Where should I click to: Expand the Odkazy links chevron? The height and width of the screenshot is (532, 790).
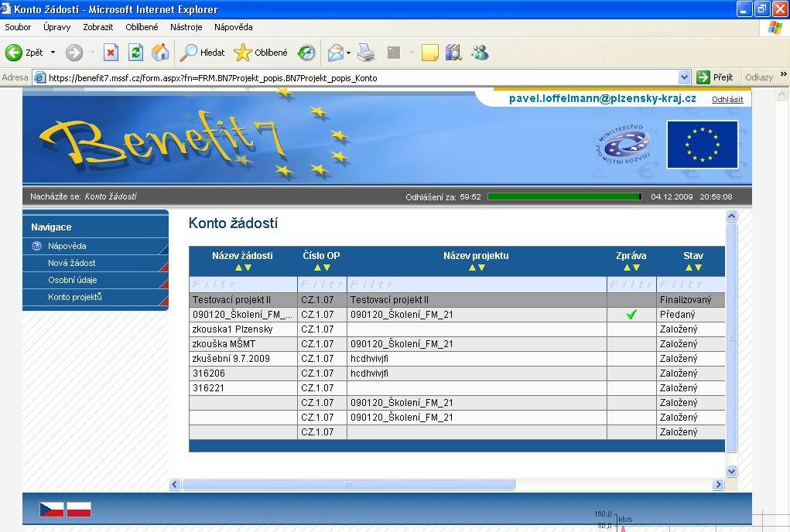point(784,74)
